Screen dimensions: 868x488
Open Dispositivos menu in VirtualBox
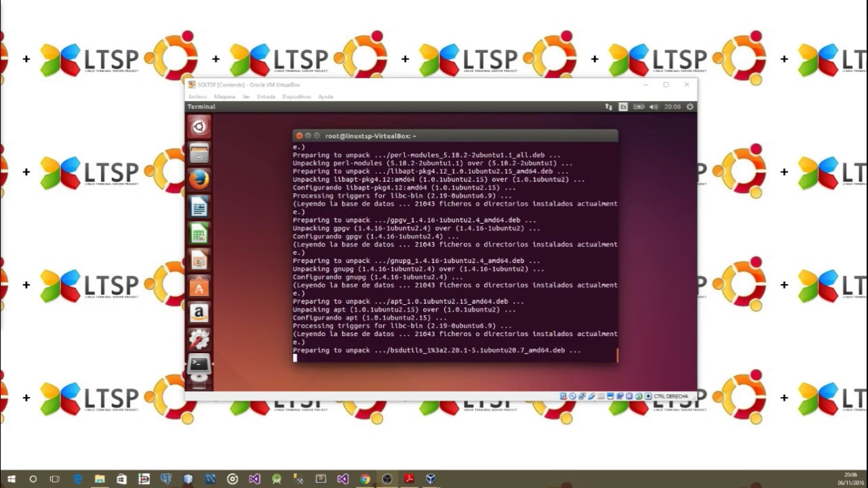296,96
